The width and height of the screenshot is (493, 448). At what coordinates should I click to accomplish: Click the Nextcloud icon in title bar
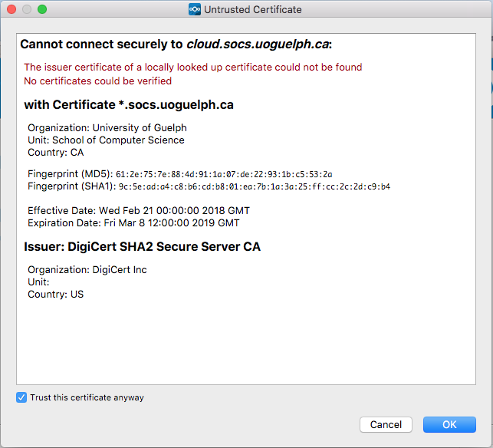(194, 9)
